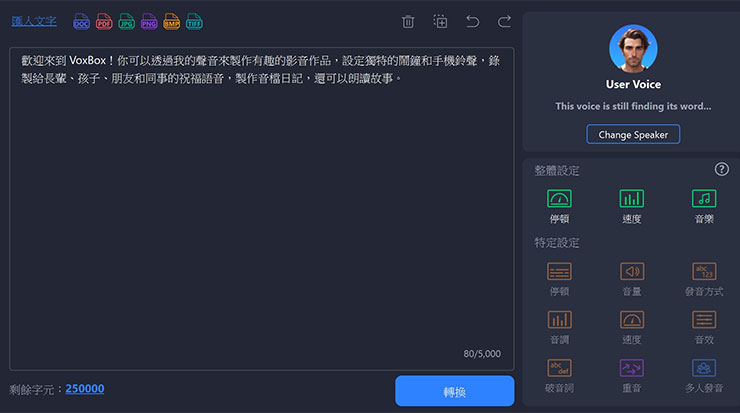Open the 音效 sound effect setting
Screen dimensions: 740x413
coord(704,327)
